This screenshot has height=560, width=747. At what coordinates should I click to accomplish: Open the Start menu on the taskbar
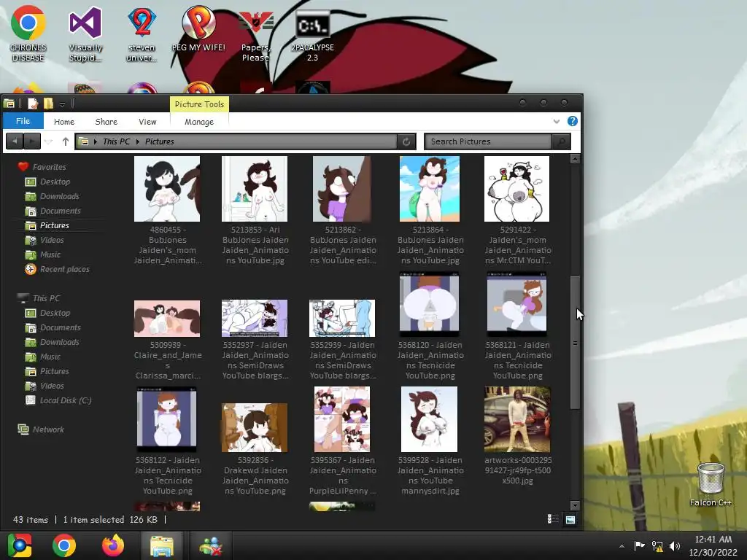point(20,545)
